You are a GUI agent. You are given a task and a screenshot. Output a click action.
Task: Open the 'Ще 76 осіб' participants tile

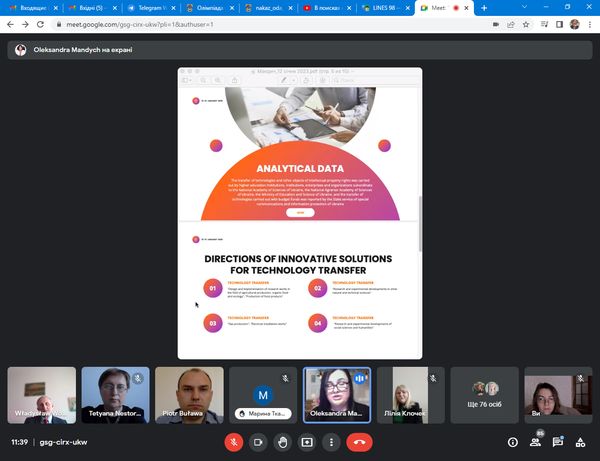pyautogui.click(x=485, y=394)
